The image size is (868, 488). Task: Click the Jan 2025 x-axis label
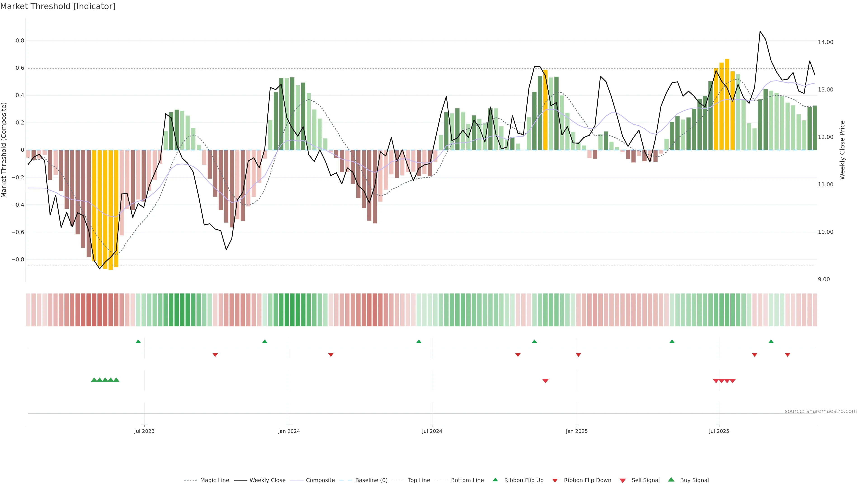tap(577, 431)
